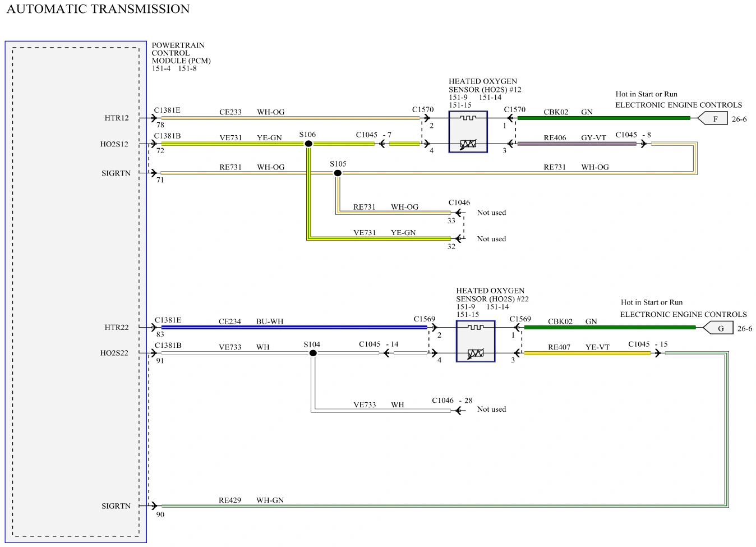Click the "CE234" circuit number
Viewport: 756px width, 547px height.
[230, 321]
